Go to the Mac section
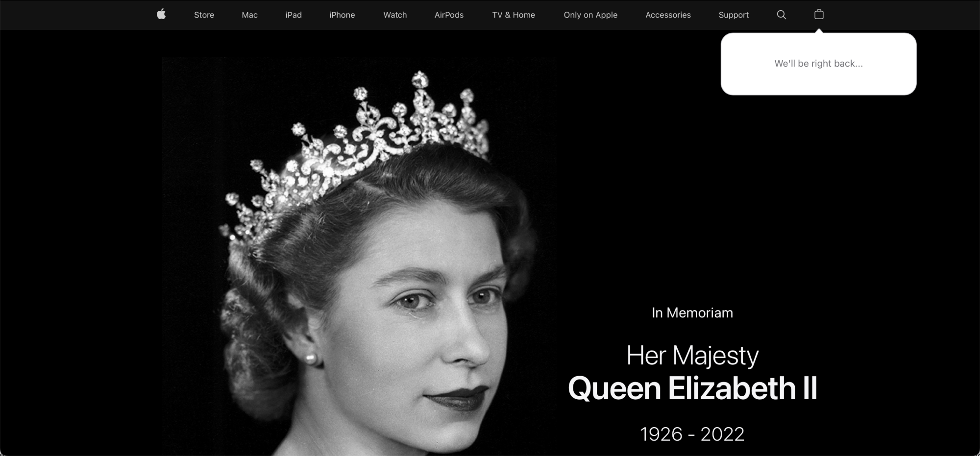This screenshot has width=980, height=456. (x=249, y=15)
